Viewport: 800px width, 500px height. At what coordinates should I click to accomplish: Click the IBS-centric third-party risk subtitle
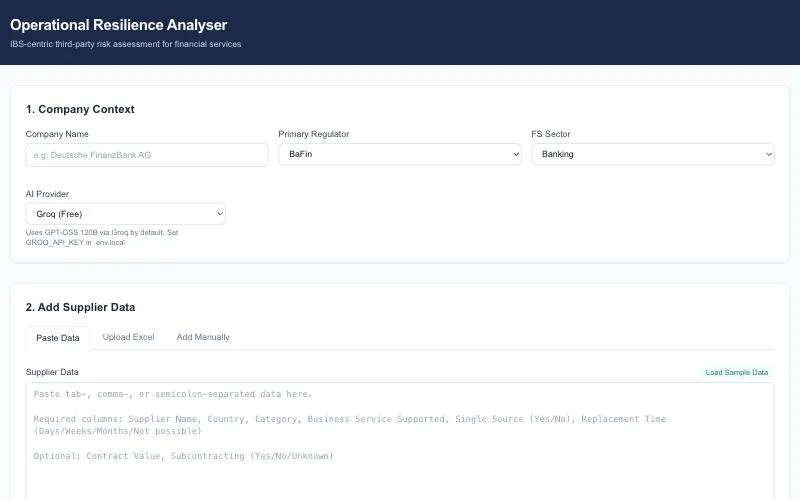coord(126,44)
